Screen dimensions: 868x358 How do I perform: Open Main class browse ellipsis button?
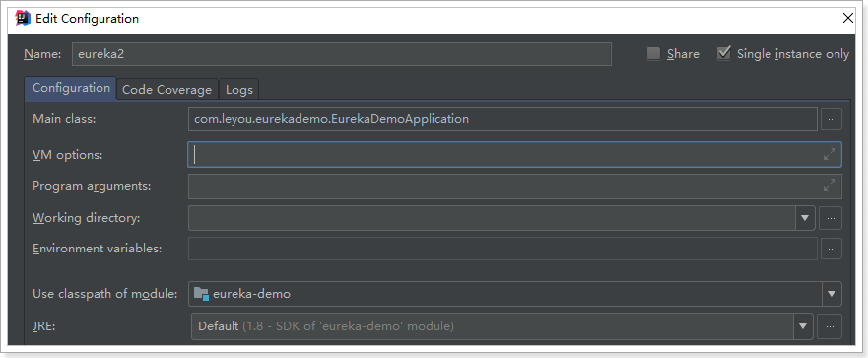point(831,119)
